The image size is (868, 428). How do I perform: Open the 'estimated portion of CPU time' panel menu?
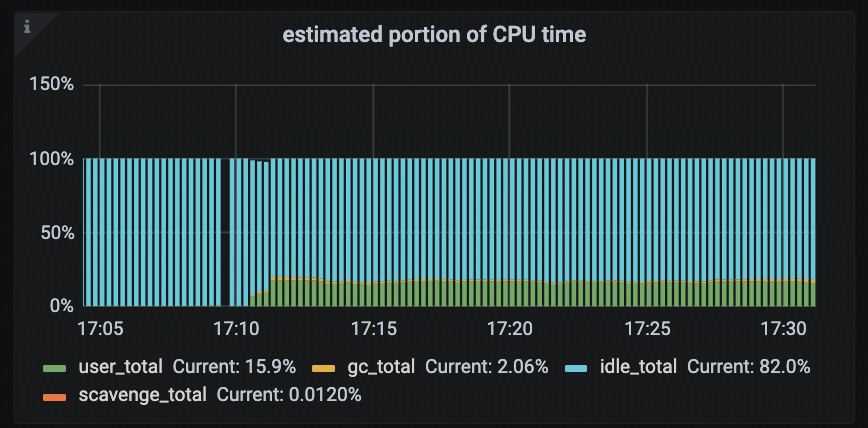[434, 35]
